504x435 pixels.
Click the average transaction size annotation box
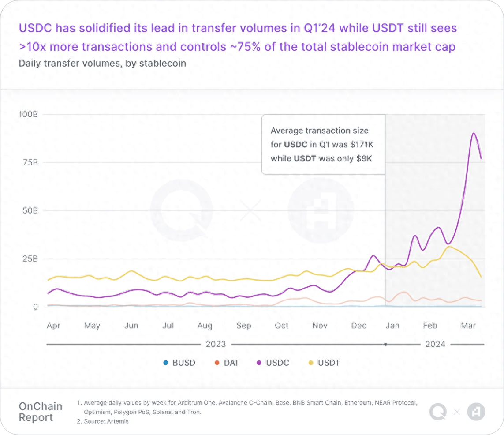(323, 145)
